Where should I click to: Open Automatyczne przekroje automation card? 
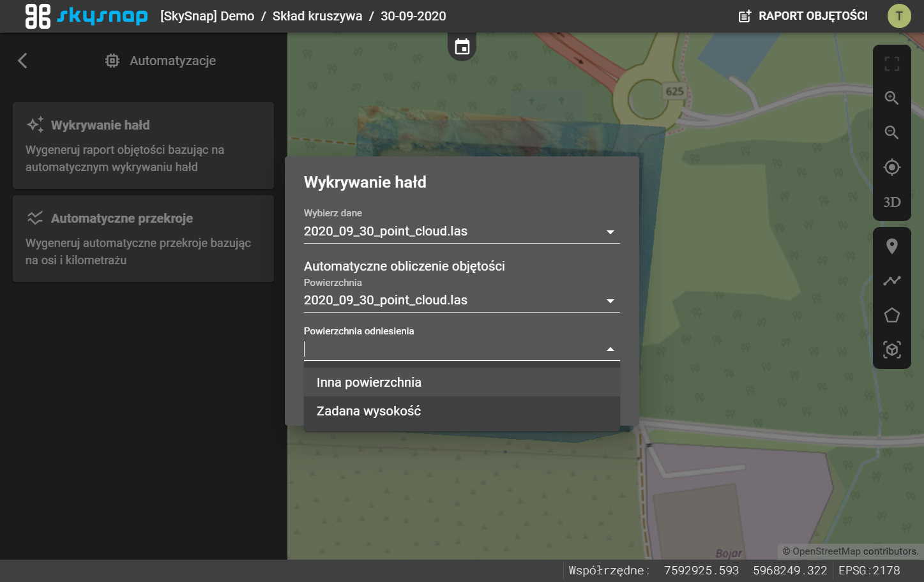coord(143,239)
